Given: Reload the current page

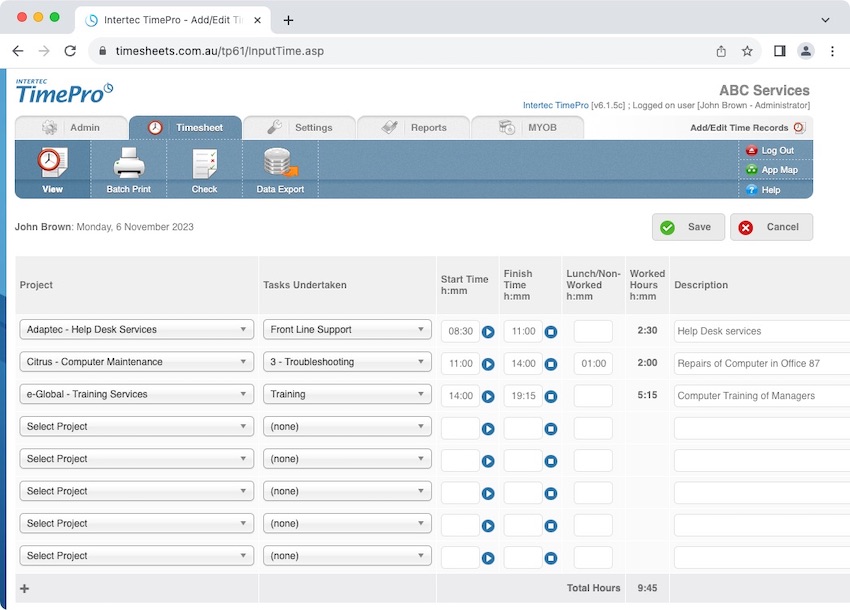Looking at the screenshot, I should point(70,51).
